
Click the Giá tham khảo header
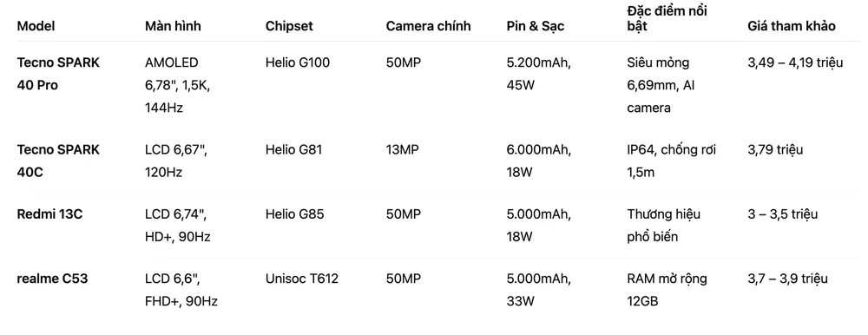[792, 26]
